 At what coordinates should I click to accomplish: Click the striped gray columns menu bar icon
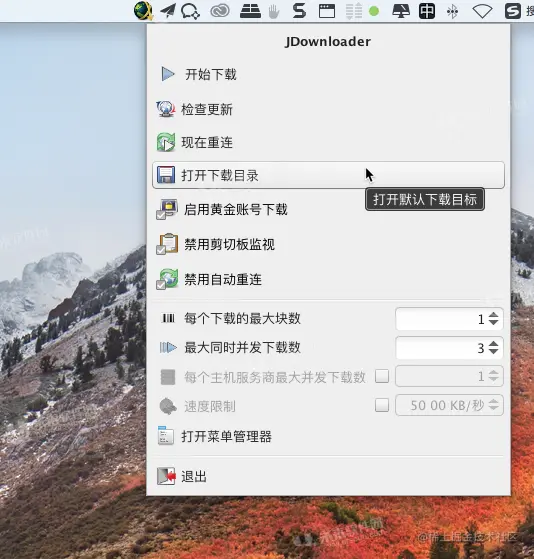(354, 11)
